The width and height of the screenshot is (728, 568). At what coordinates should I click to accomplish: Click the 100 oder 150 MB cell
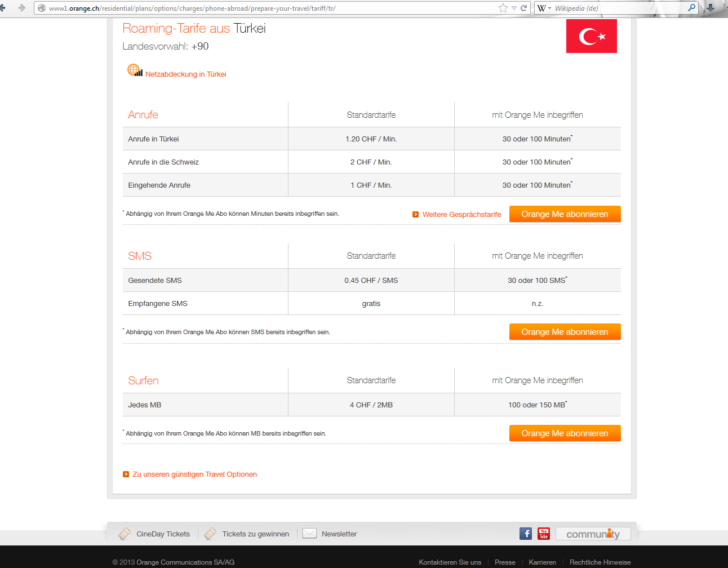(538, 405)
